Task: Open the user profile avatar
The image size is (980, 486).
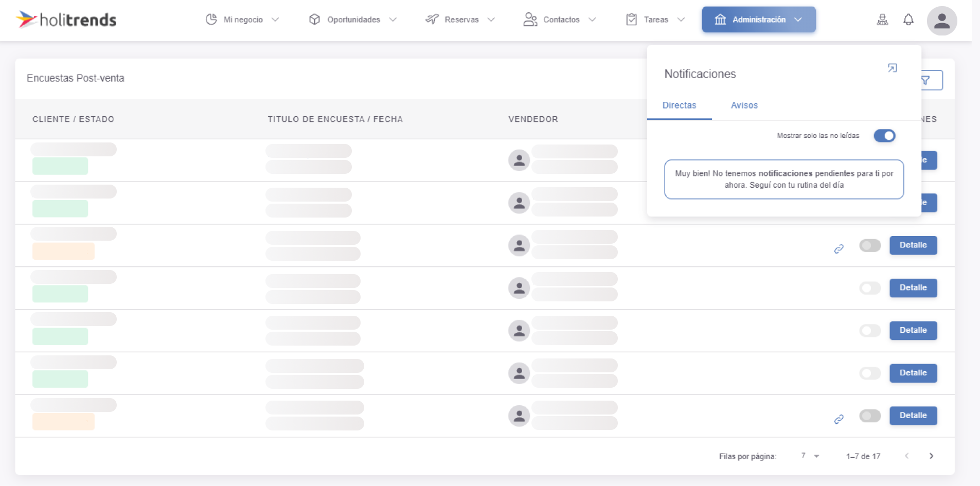Action: [x=942, y=21]
